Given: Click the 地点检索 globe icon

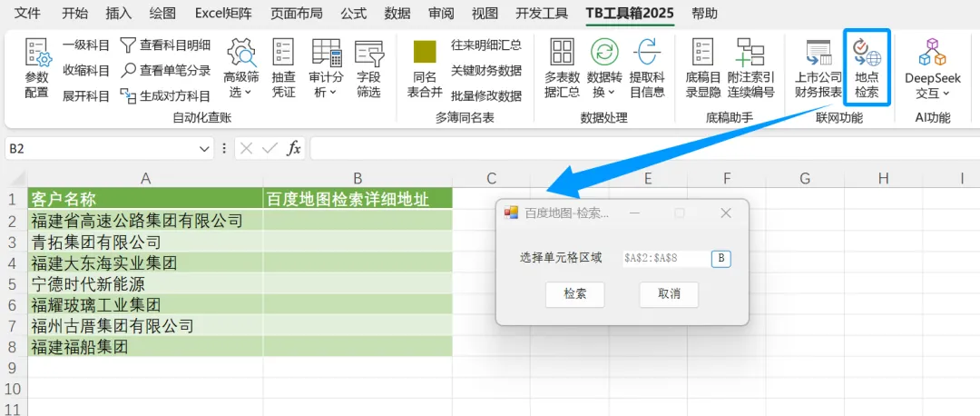Looking at the screenshot, I should [x=867, y=53].
